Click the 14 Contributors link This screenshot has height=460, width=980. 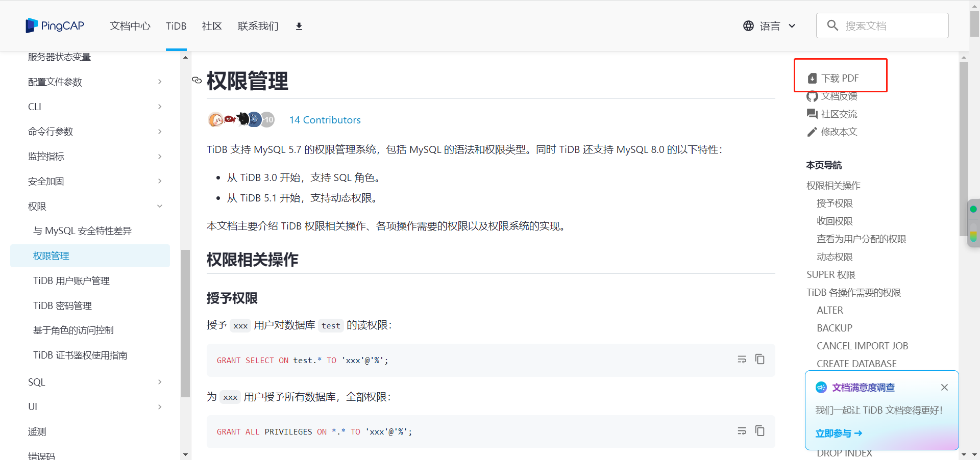coord(325,120)
